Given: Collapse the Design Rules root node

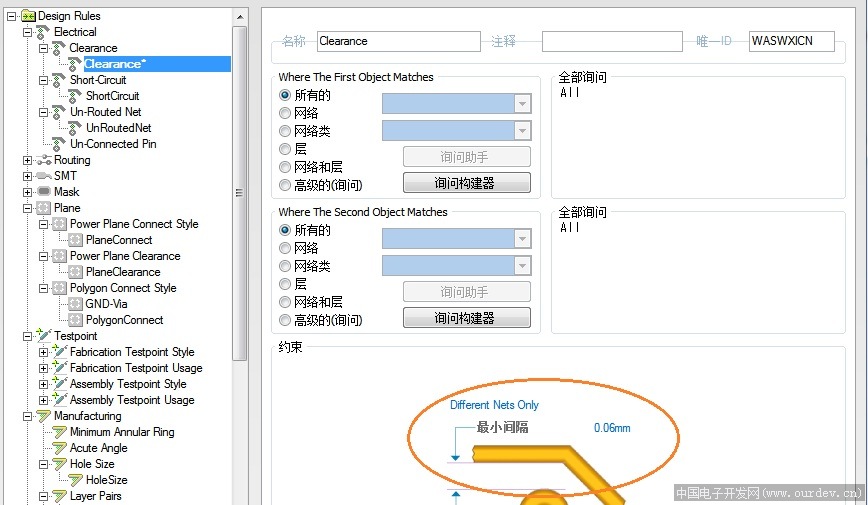Looking at the screenshot, I should [x=12, y=16].
